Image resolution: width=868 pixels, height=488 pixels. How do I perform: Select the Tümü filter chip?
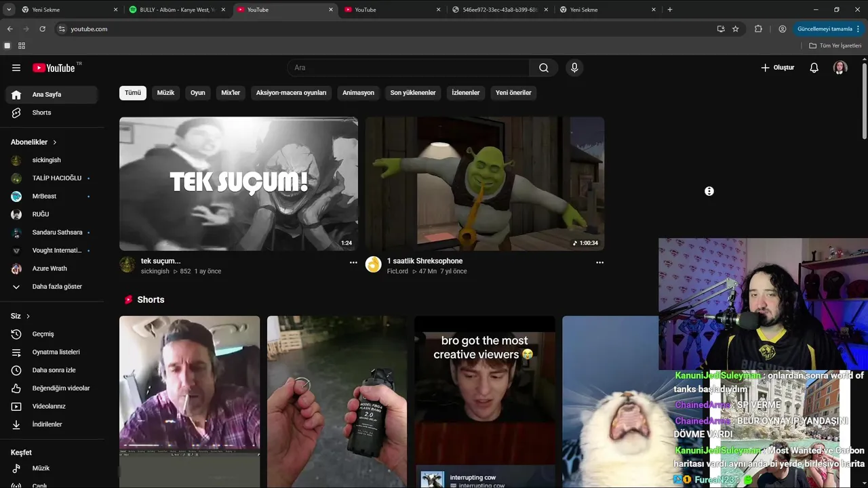coord(133,93)
